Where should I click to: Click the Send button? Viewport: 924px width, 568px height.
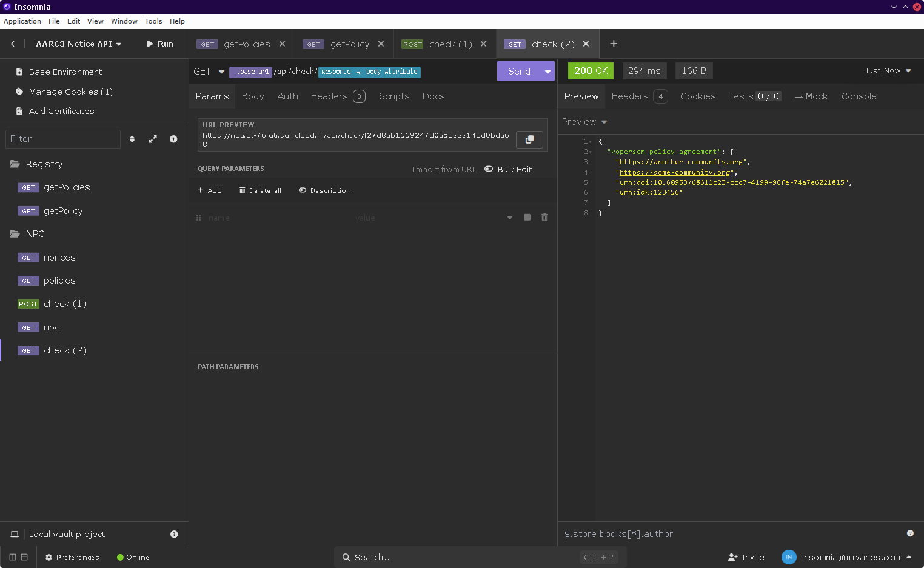pyautogui.click(x=519, y=72)
